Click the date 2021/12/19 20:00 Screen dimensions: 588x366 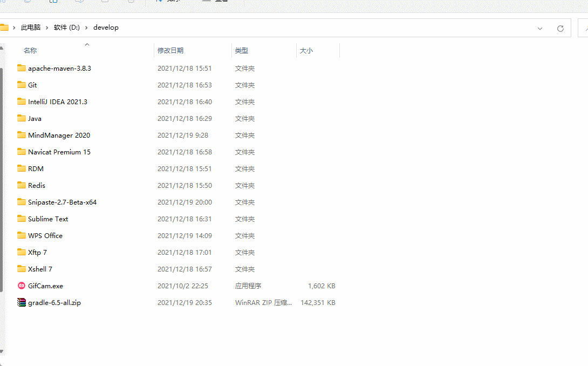[x=184, y=202]
